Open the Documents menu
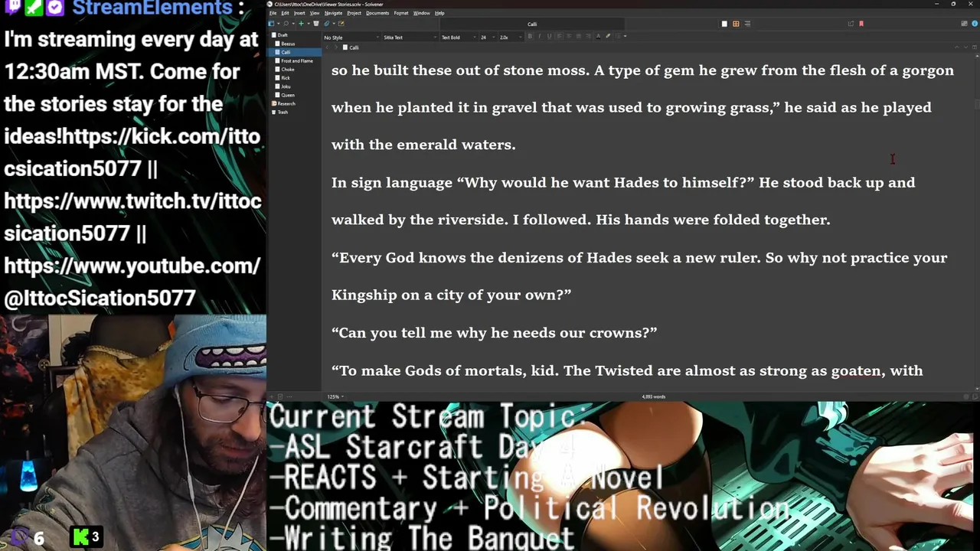The width and height of the screenshot is (980, 551). pos(377,13)
